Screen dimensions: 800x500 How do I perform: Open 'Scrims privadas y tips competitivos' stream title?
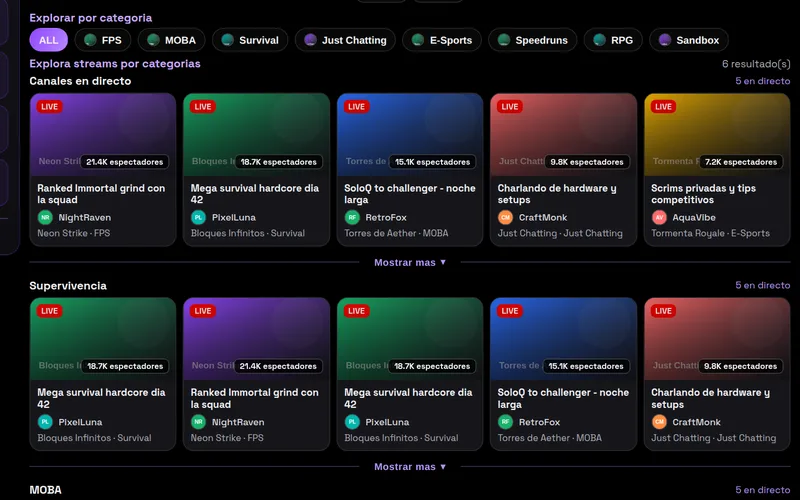[703, 194]
